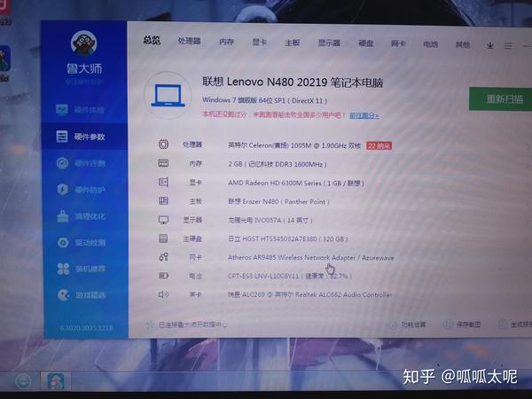
Task: Switch to the 主板 tab
Action: [x=292, y=43]
